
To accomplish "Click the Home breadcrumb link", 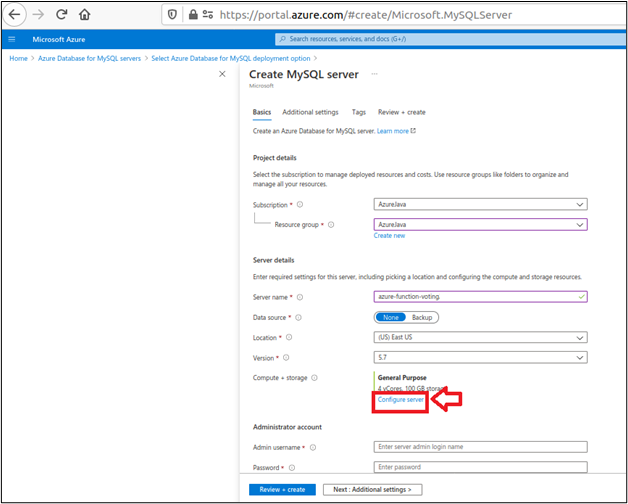I will point(18,58).
